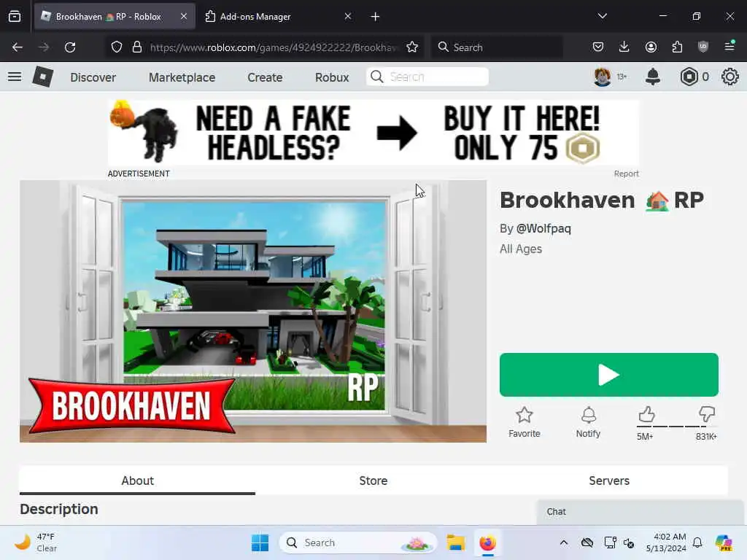Open Marketplace in Roblox navigation
The height and width of the screenshot is (560, 747).
point(182,77)
